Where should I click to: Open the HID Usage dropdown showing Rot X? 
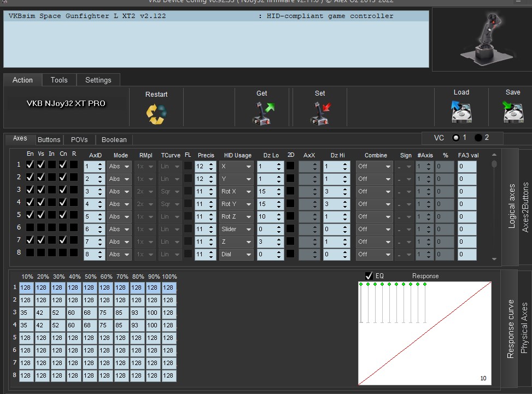coord(236,192)
